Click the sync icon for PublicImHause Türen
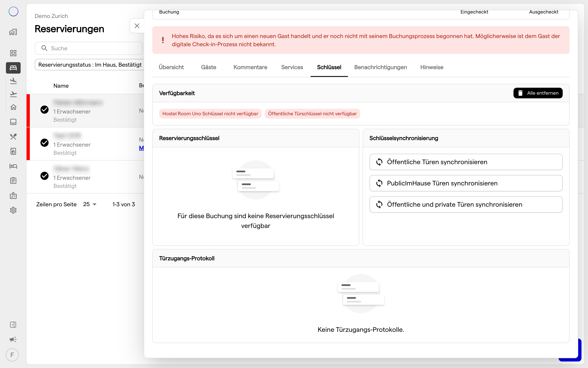This screenshot has height=368, width=588. (x=379, y=183)
